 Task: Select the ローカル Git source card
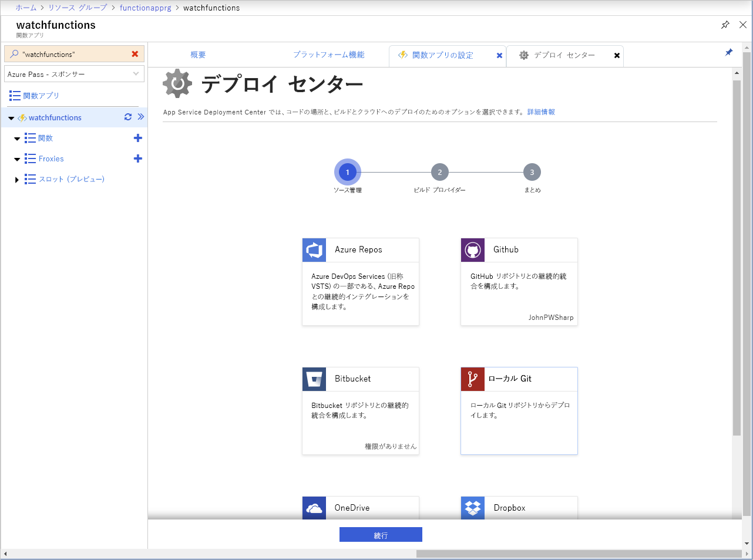click(x=519, y=411)
